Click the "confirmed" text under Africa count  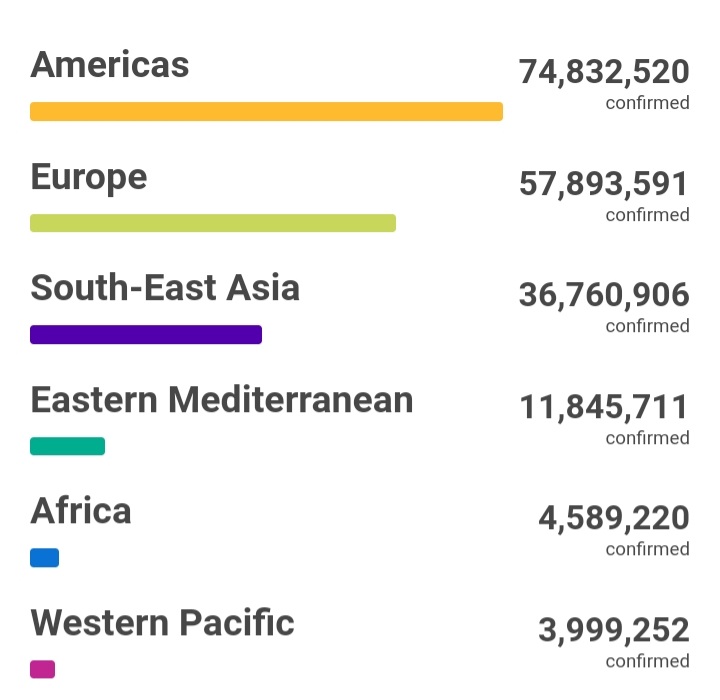click(647, 549)
